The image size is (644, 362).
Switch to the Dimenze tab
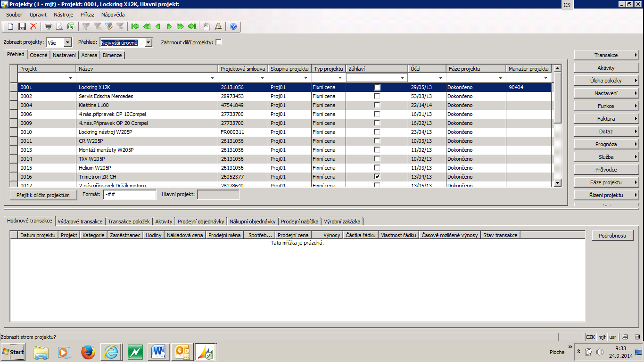pos(112,55)
